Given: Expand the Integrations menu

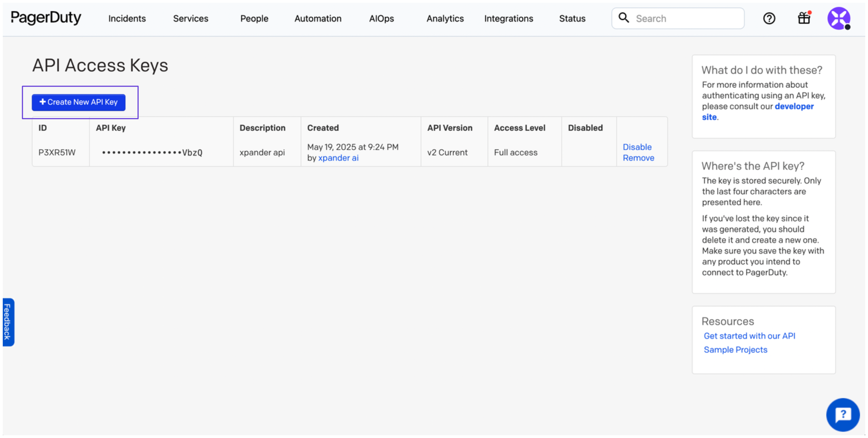Looking at the screenshot, I should coord(509,18).
